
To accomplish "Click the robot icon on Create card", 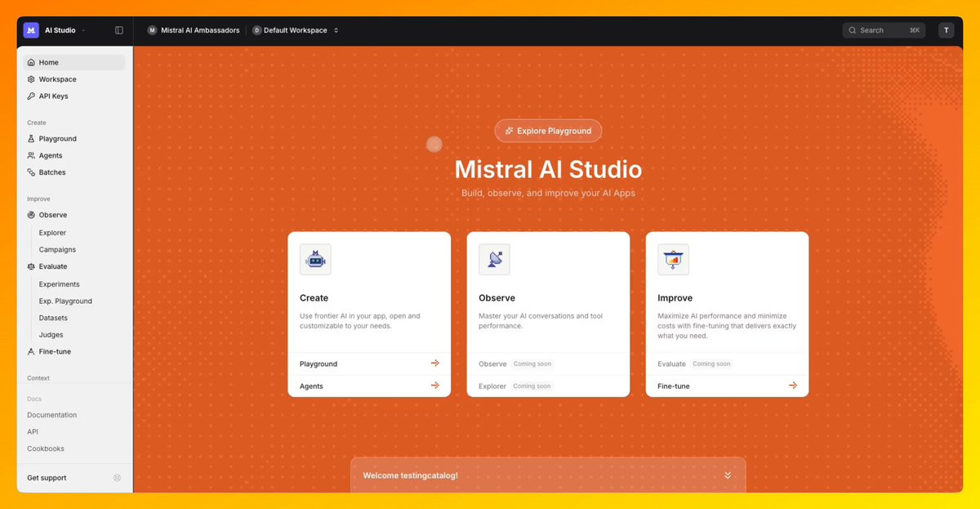I will 315,260.
